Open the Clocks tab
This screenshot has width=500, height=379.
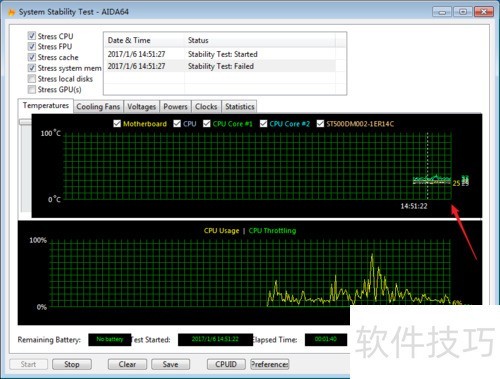(x=206, y=107)
